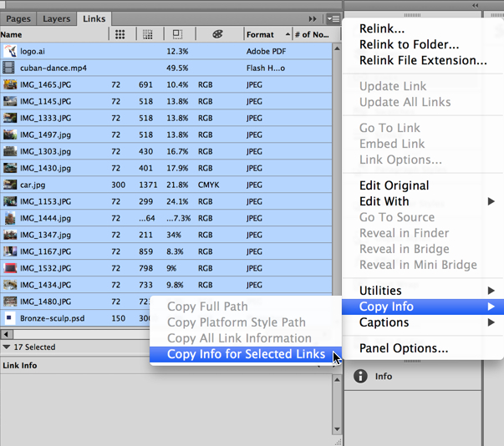Image resolution: width=504 pixels, height=446 pixels.
Task: Select the cuban-dance.mp4 film icon
Action: coord(8,68)
